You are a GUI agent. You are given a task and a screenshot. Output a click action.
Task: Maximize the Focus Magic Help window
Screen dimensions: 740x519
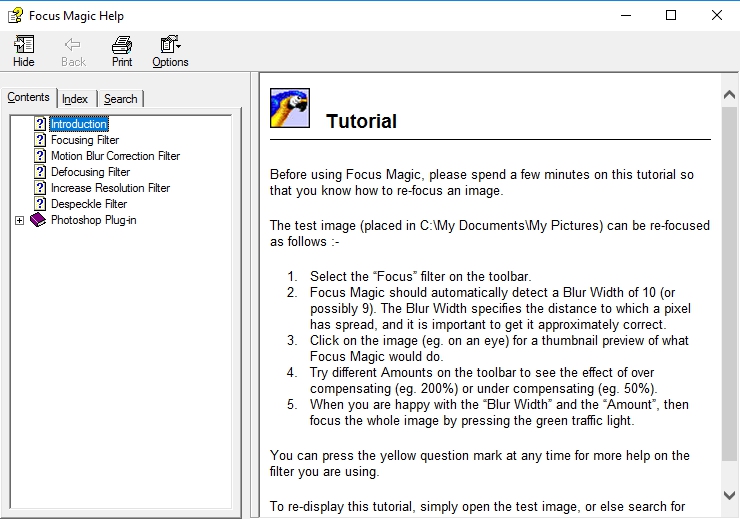671,16
